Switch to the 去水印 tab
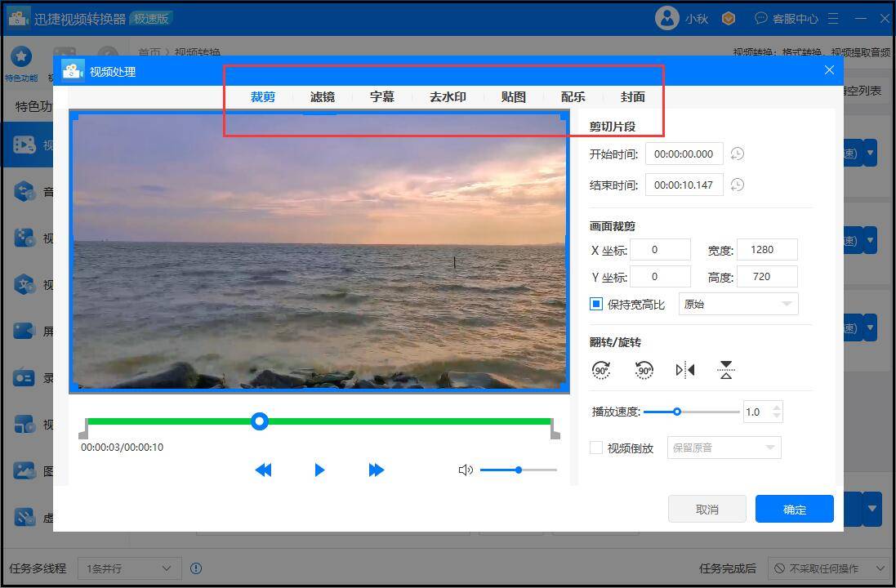This screenshot has width=896, height=588. coord(448,96)
